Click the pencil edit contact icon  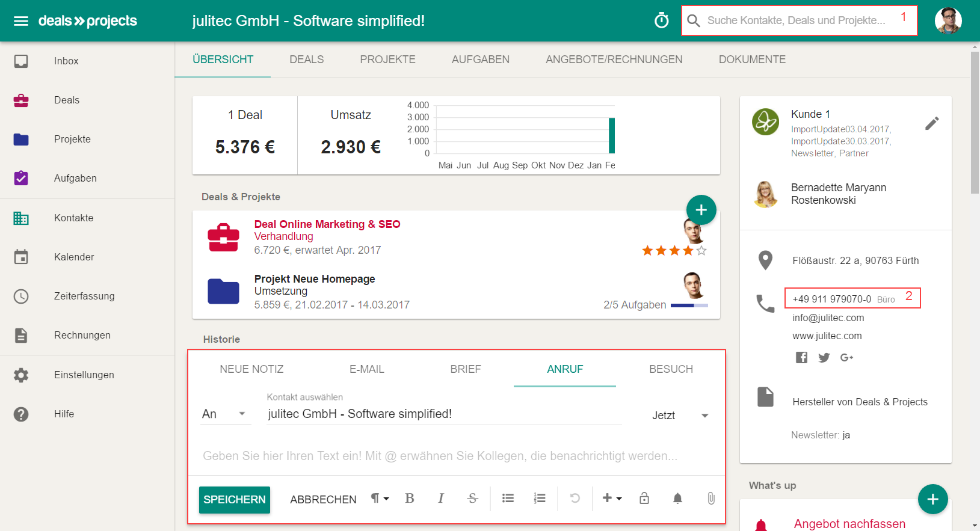pos(932,123)
